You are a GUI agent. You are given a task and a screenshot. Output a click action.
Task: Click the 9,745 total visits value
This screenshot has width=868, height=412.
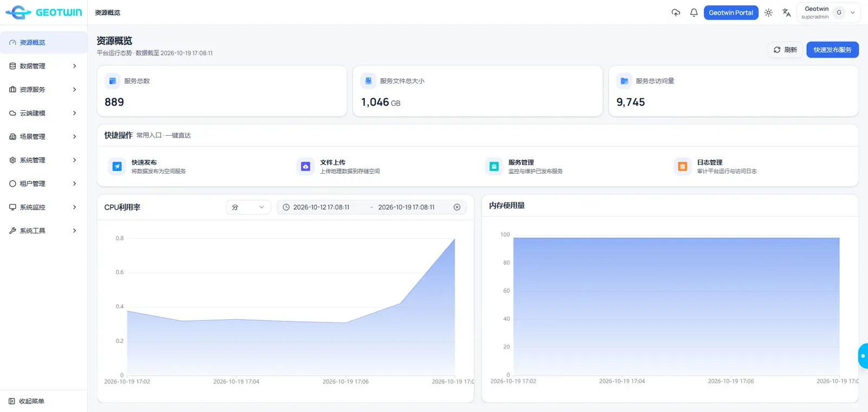pos(631,102)
